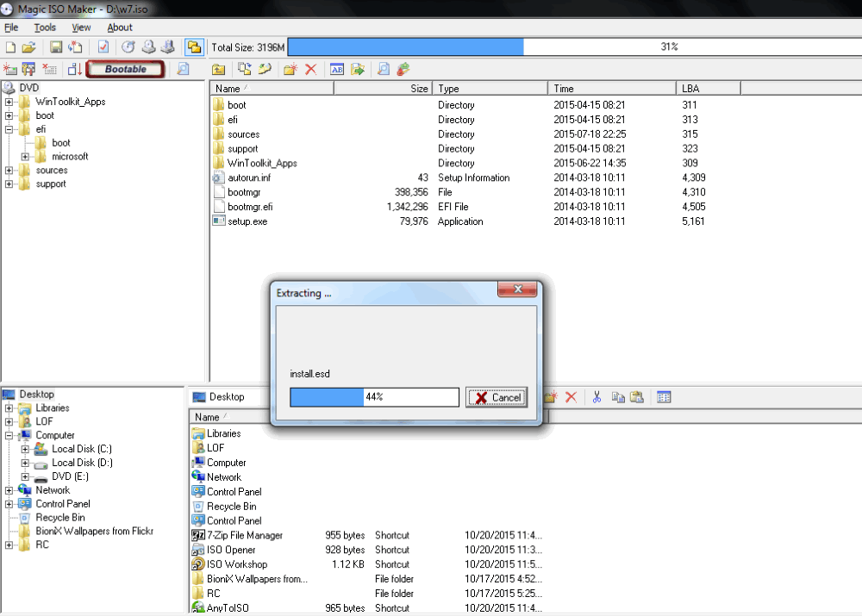The image size is (862, 616).
Task: Click the Open image file folder icon
Action: [29, 47]
